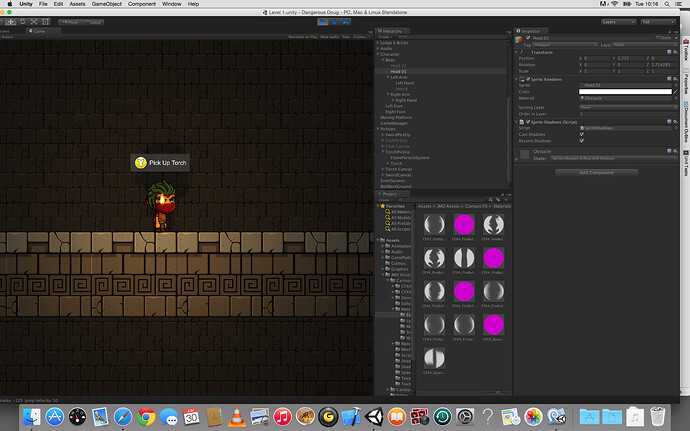The image size is (690, 431).
Task: Open the Tag dropdown
Action: click(565, 45)
